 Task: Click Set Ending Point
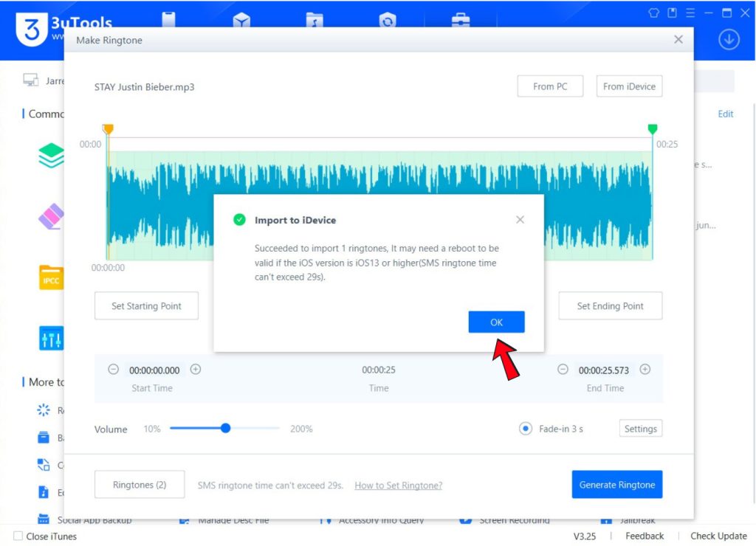click(x=610, y=306)
